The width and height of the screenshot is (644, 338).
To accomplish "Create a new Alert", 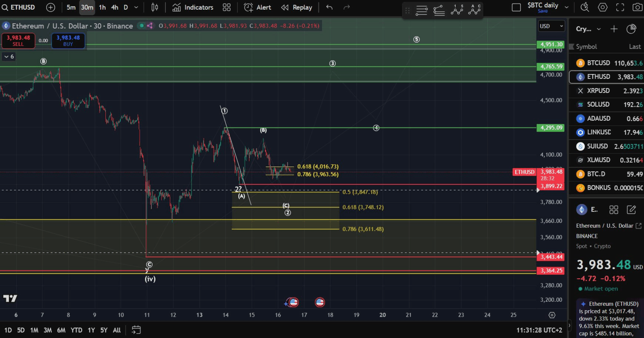I will click(x=258, y=7).
